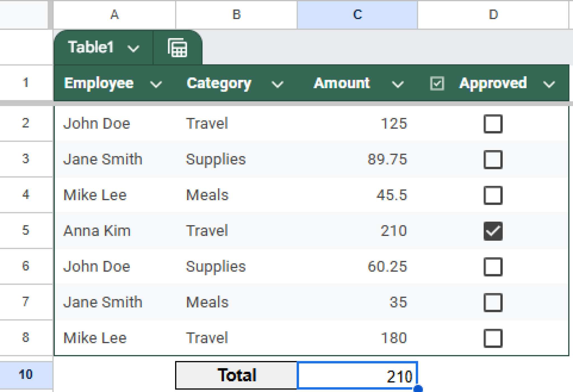Check approval for Mike Lee's Travel expense

point(493,338)
